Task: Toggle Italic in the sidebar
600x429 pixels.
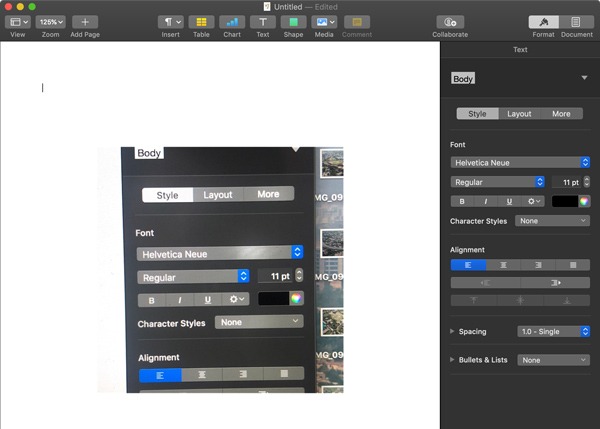Action: (486, 201)
